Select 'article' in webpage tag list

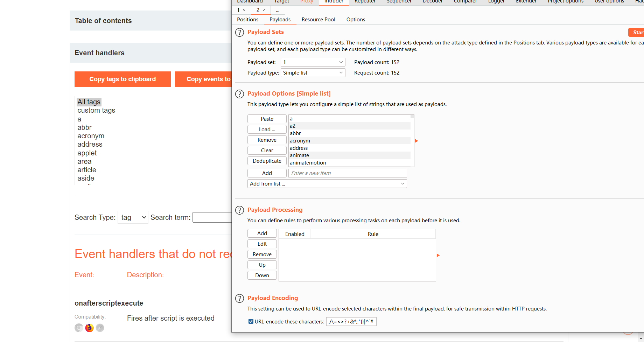pos(87,170)
